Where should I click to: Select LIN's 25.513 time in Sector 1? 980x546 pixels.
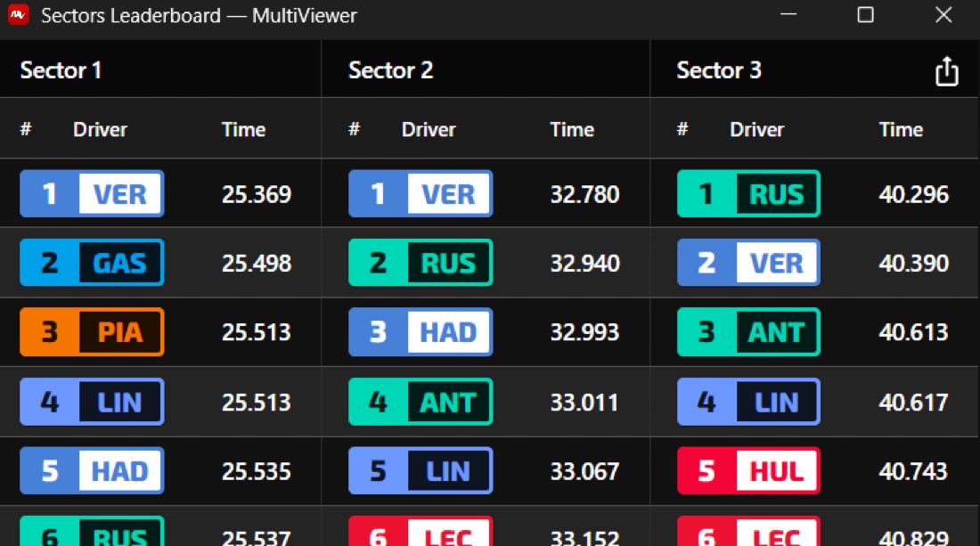tap(257, 403)
